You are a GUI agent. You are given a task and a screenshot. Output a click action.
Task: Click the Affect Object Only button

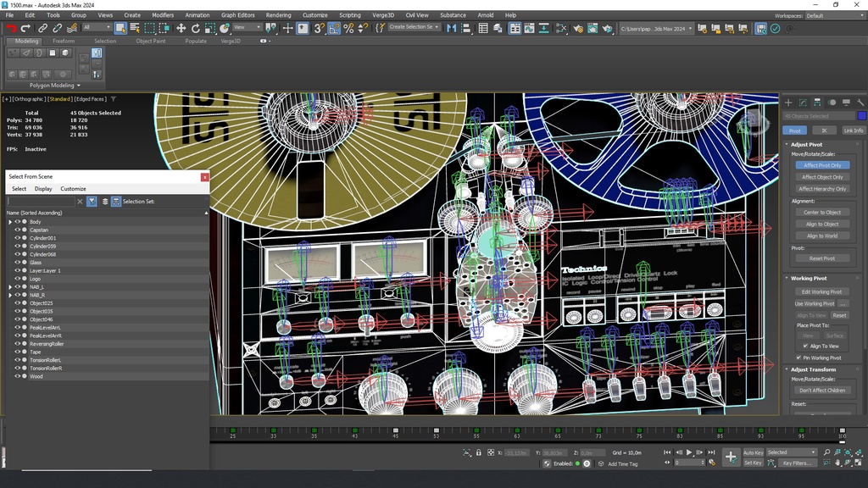coord(821,177)
